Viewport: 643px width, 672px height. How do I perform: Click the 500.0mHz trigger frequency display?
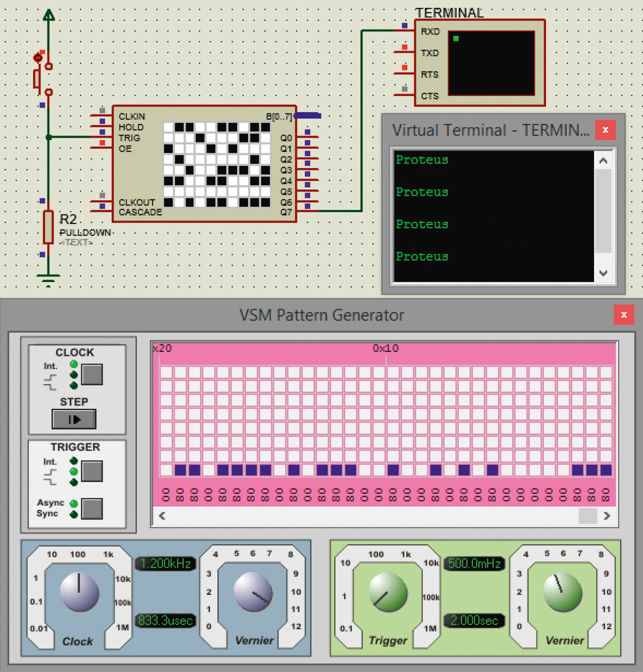[474, 564]
